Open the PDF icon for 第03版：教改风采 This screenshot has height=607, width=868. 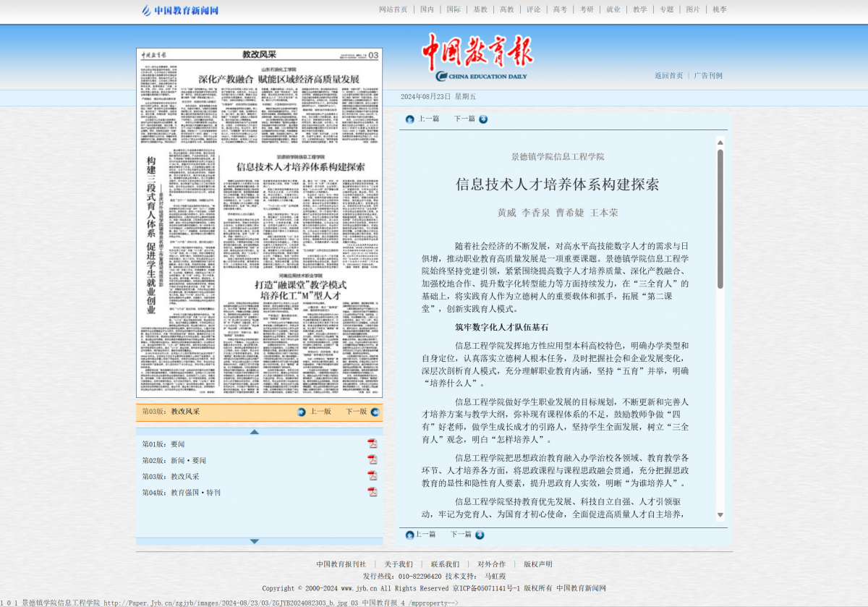[373, 475]
